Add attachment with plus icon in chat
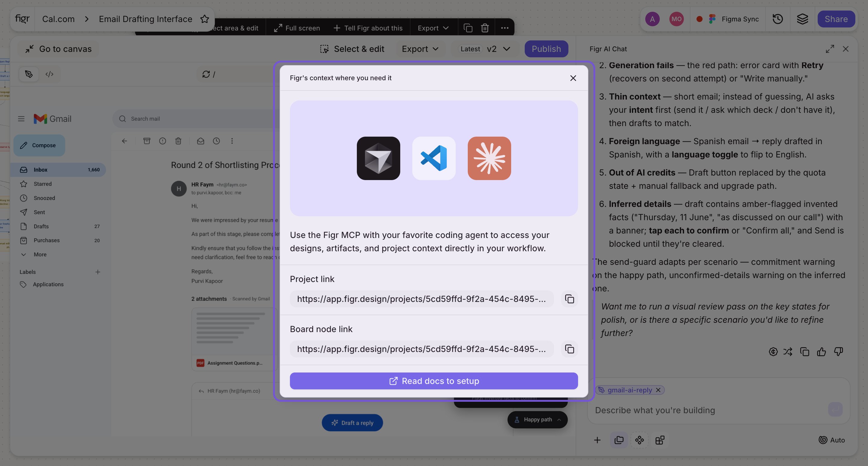The image size is (868, 466). click(597, 440)
